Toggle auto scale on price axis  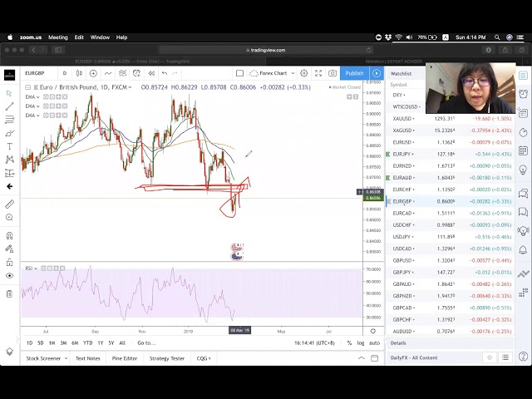(374, 342)
